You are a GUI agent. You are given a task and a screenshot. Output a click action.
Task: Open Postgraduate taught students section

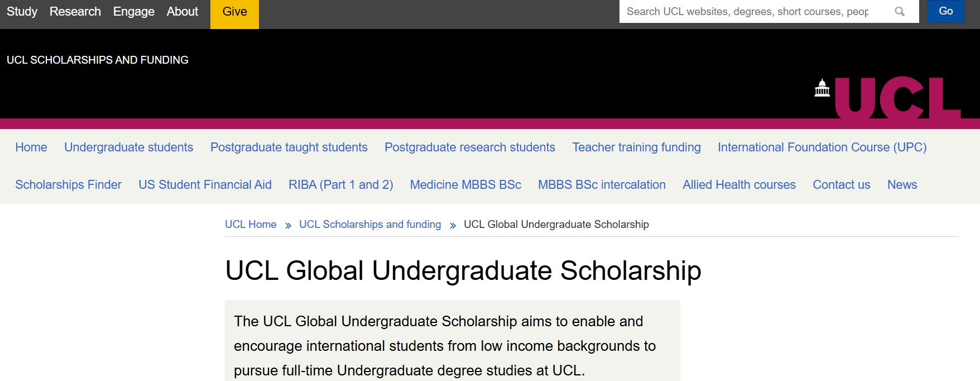click(x=289, y=147)
